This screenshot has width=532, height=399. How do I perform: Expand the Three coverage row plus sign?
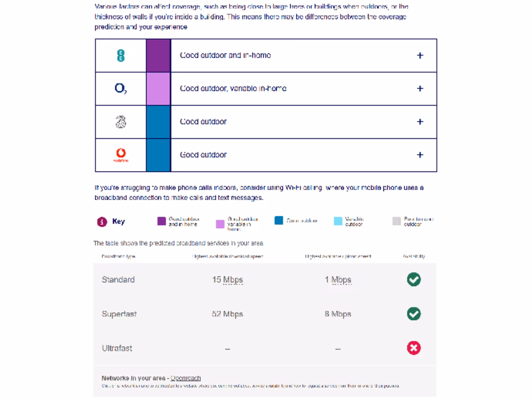[x=420, y=122]
